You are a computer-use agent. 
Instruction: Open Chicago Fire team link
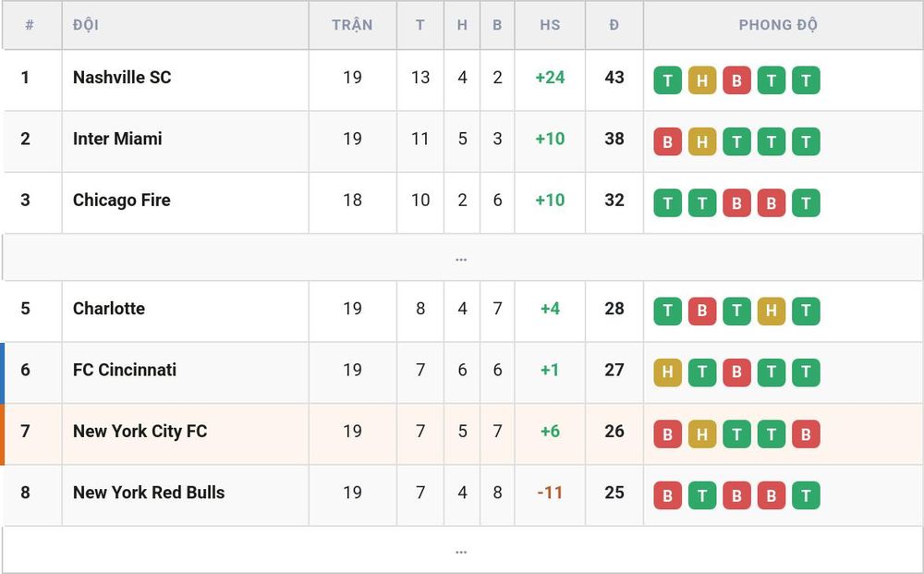pyautogui.click(x=121, y=200)
